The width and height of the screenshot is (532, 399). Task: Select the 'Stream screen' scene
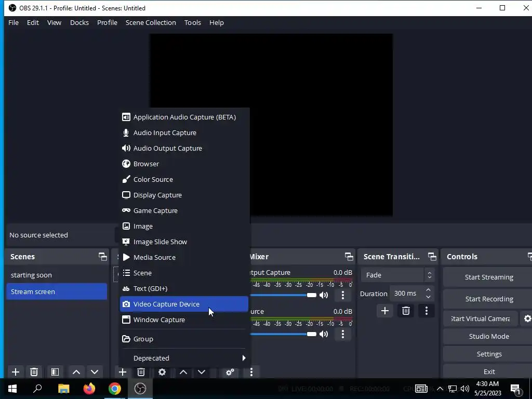[57, 292]
